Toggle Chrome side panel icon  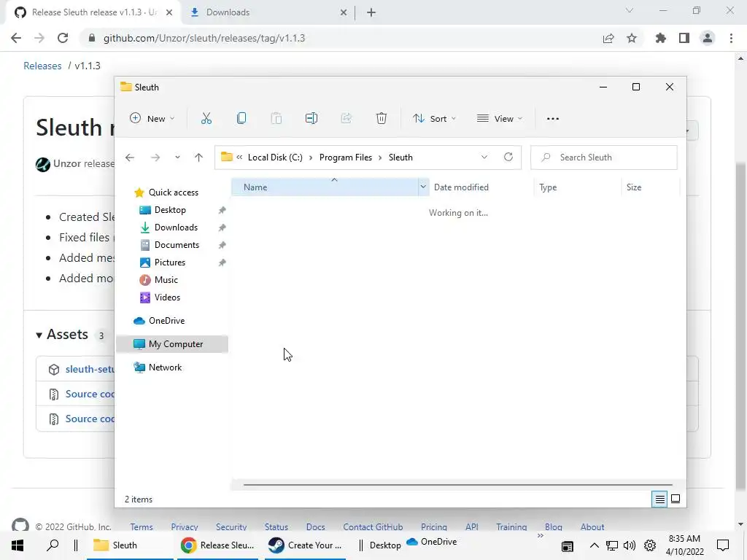(684, 38)
